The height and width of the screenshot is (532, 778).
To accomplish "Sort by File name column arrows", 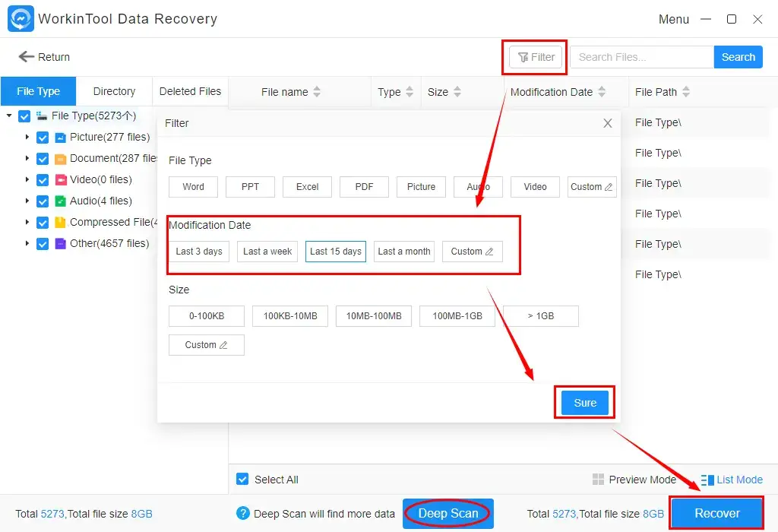I will click(317, 92).
